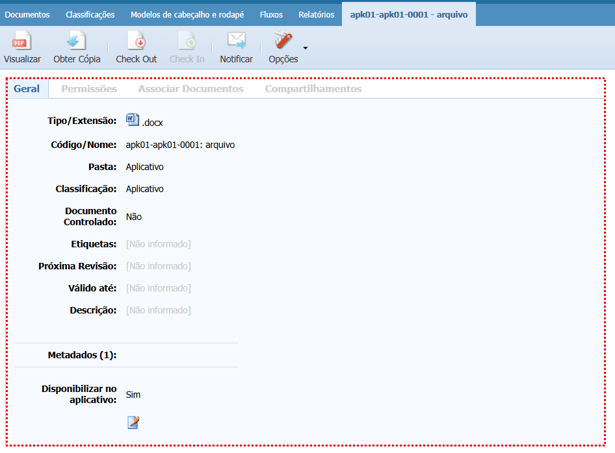The width and height of the screenshot is (615, 453).
Task: Open Modelos de cabeçalho e rodapé tab
Action: pyautogui.click(x=187, y=15)
